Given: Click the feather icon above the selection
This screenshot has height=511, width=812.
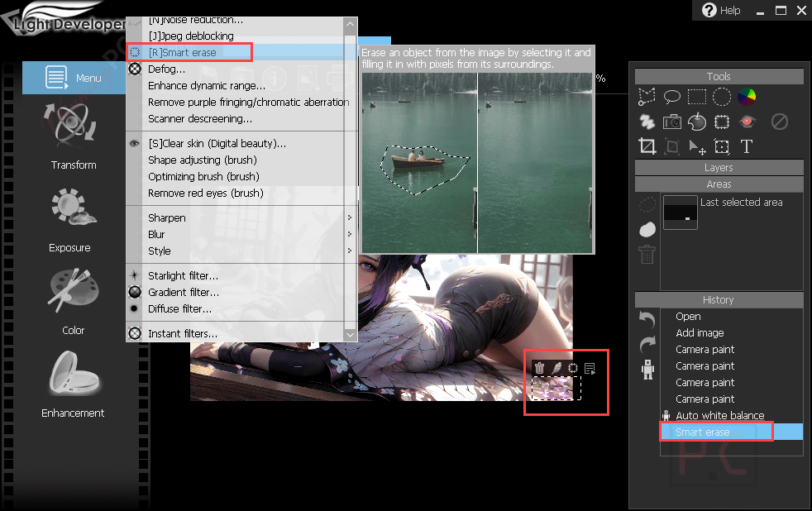Looking at the screenshot, I should coord(556,368).
